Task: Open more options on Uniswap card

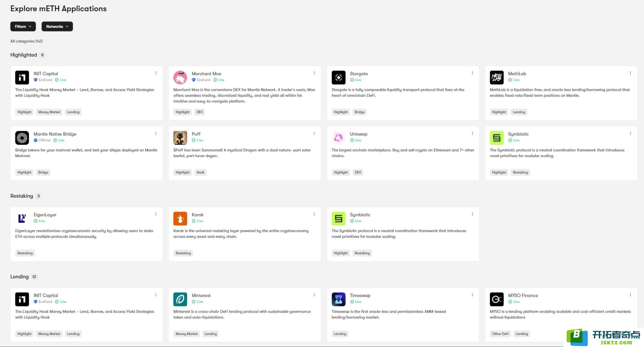Action: click(x=472, y=134)
